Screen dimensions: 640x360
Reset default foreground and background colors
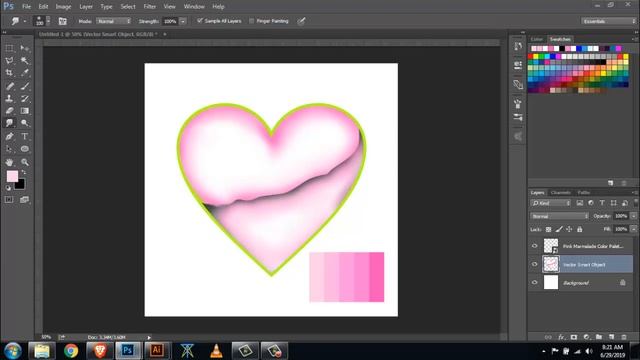[x=8, y=188]
